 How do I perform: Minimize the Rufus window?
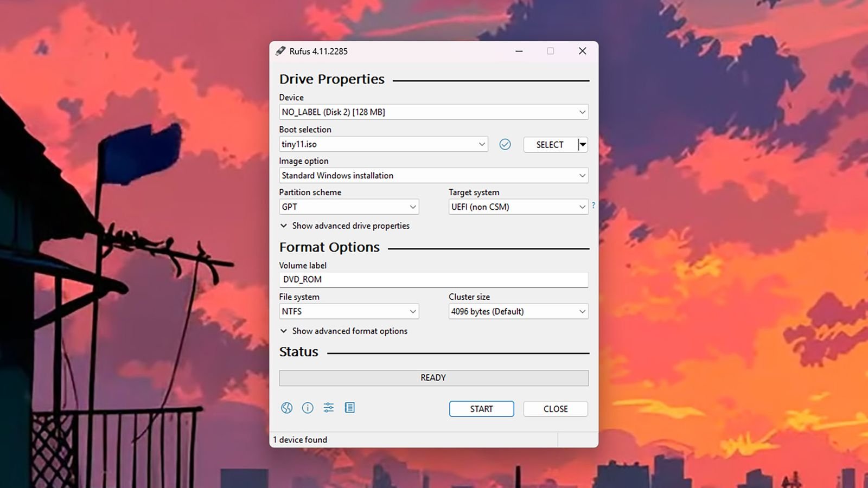(x=519, y=51)
